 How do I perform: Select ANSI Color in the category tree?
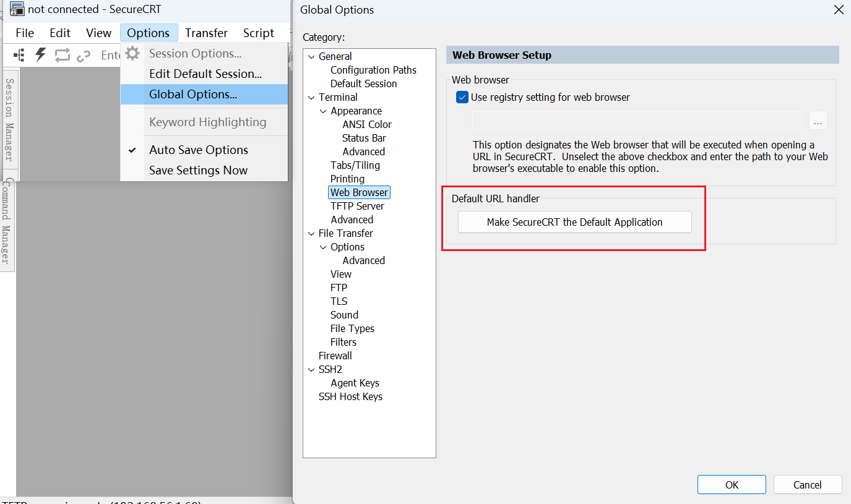(367, 124)
